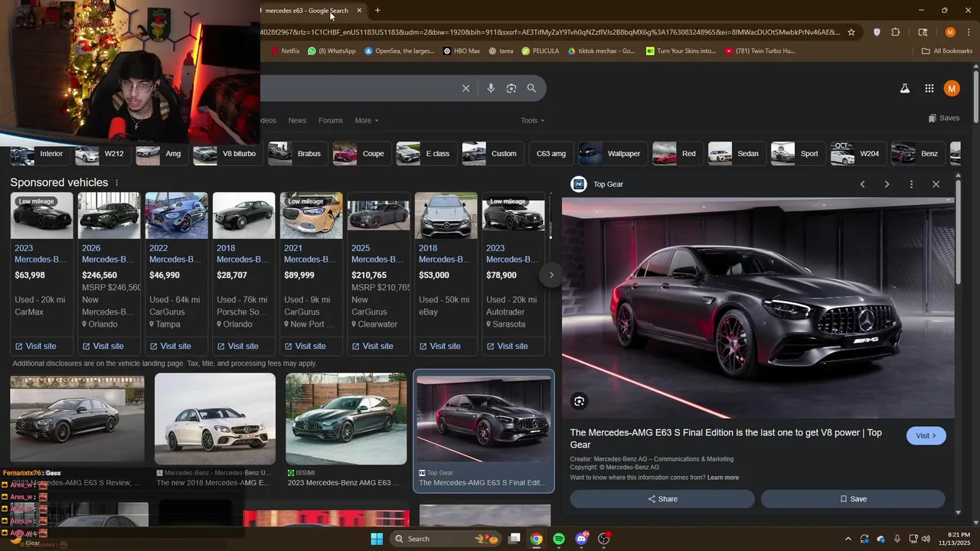Screen dimensions: 980x551
Task: Open the WhatsApp bookmark
Action: (332, 51)
